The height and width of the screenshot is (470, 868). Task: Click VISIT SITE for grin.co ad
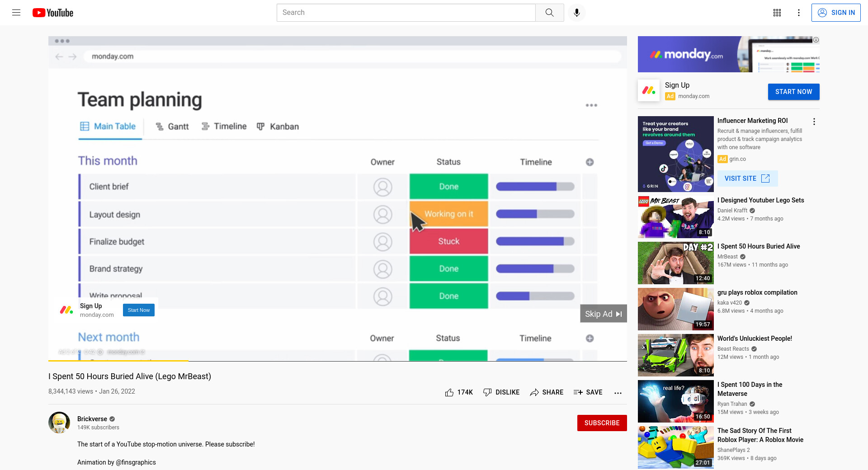(x=747, y=179)
